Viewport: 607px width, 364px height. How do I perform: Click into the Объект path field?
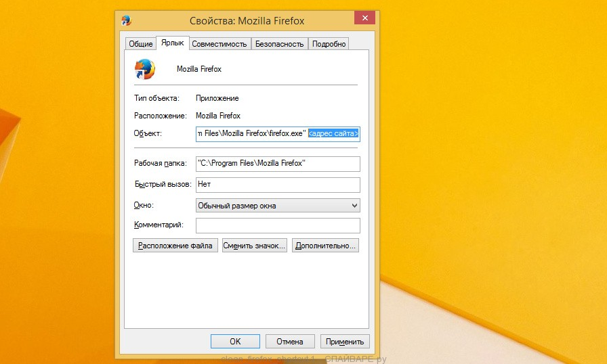(278, 134)
